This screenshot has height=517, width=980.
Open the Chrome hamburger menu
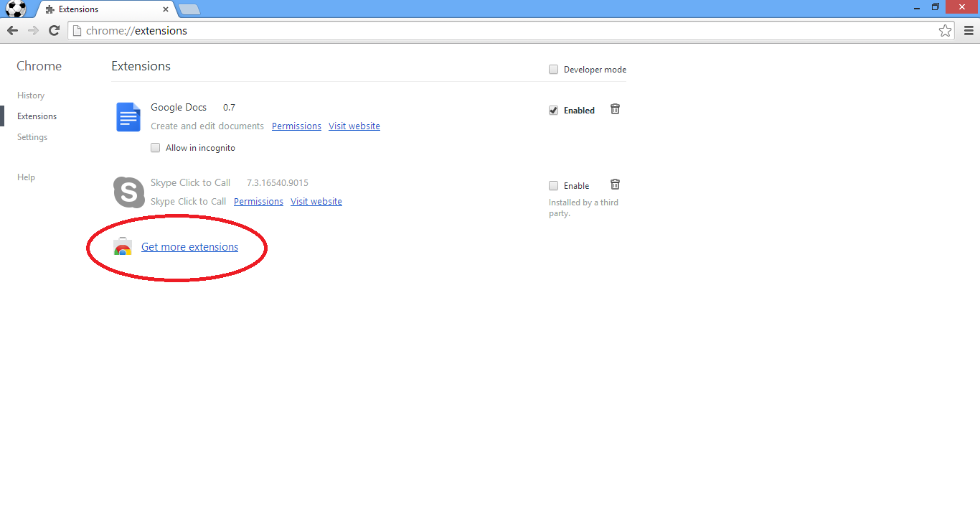(969, 31)
